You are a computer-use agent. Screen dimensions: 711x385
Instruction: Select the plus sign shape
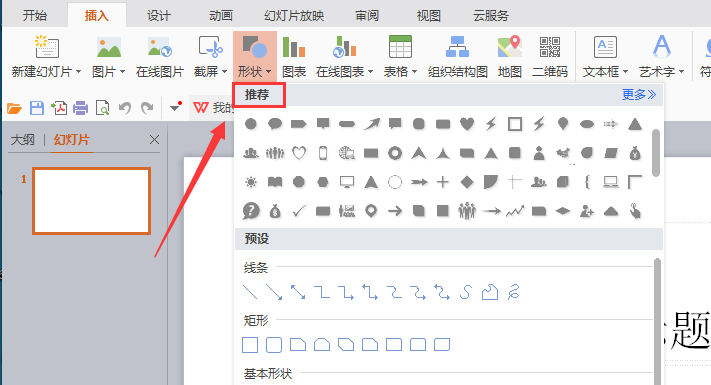click(x=443, y=182)
